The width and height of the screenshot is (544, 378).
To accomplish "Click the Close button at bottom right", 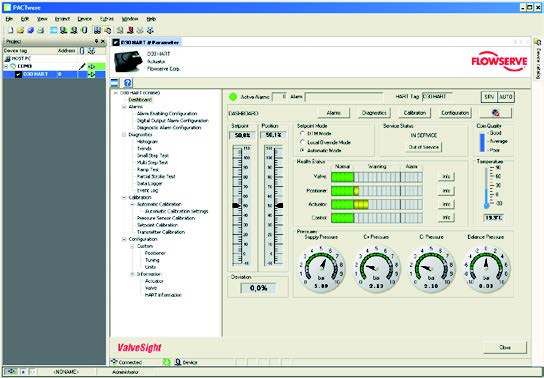I will (505, 347).
